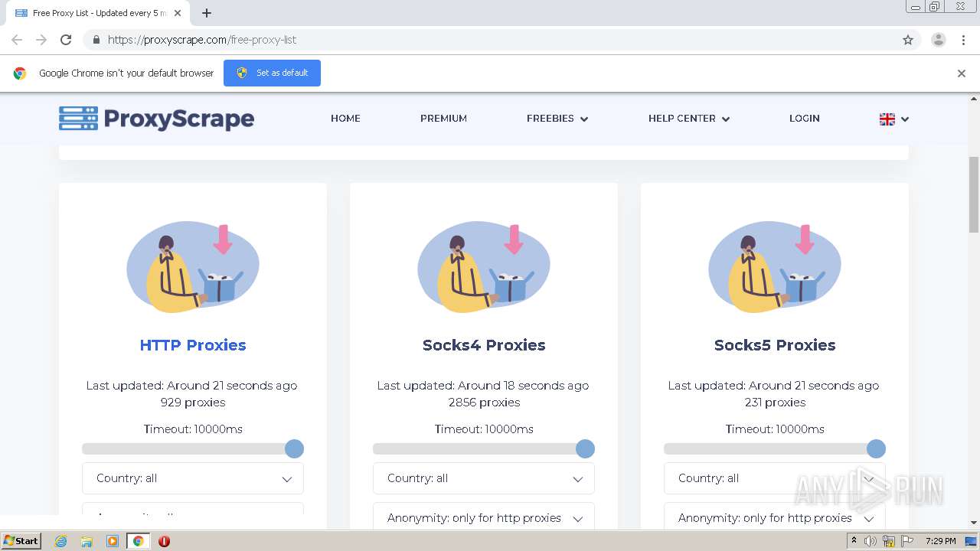Click the Set as default button
This screenshot has height=551, width=980.
click(x=272, y=73)
